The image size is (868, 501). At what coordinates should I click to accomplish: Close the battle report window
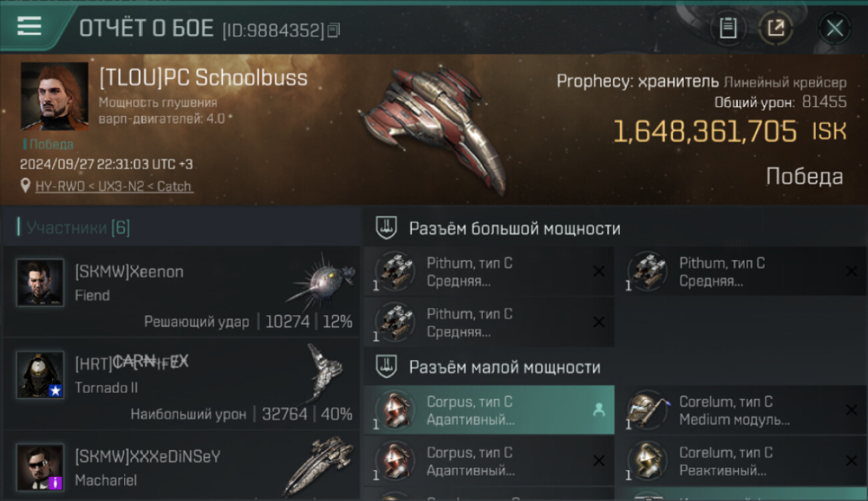click(835, 29)
